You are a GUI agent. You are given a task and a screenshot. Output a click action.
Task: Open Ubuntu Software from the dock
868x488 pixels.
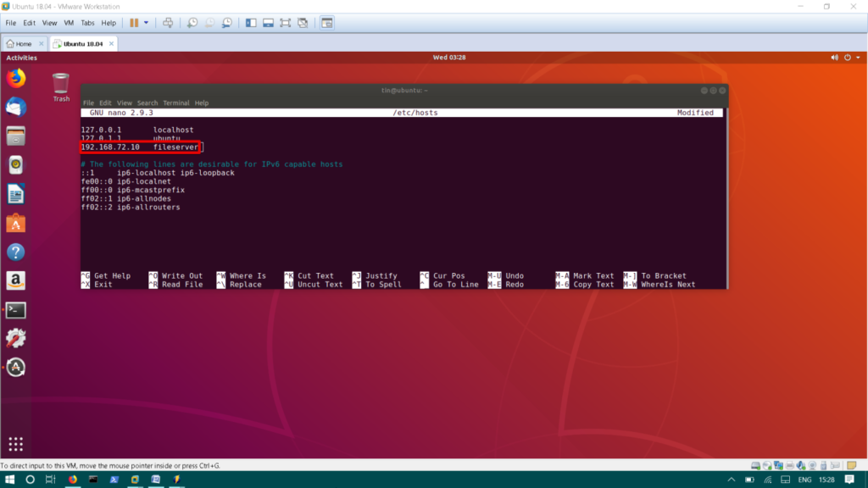15,223
